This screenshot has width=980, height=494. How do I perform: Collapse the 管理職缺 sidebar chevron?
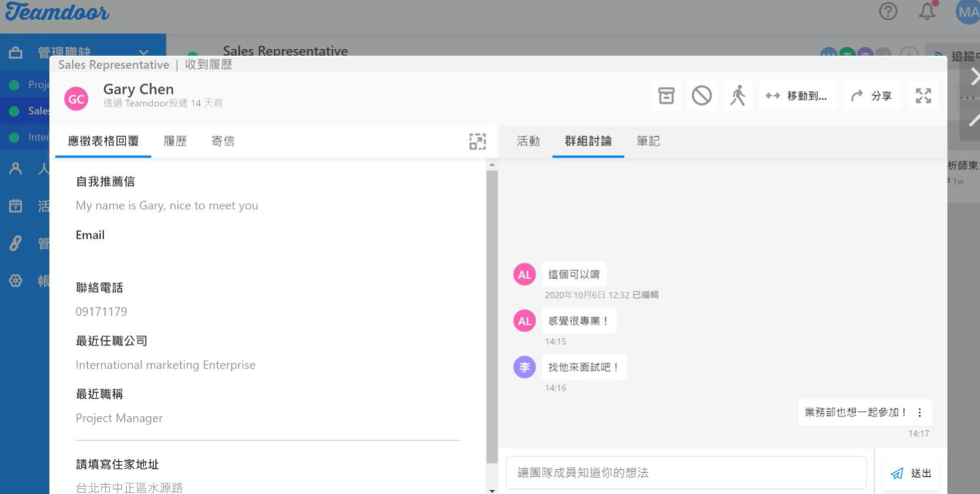(144, 53)
